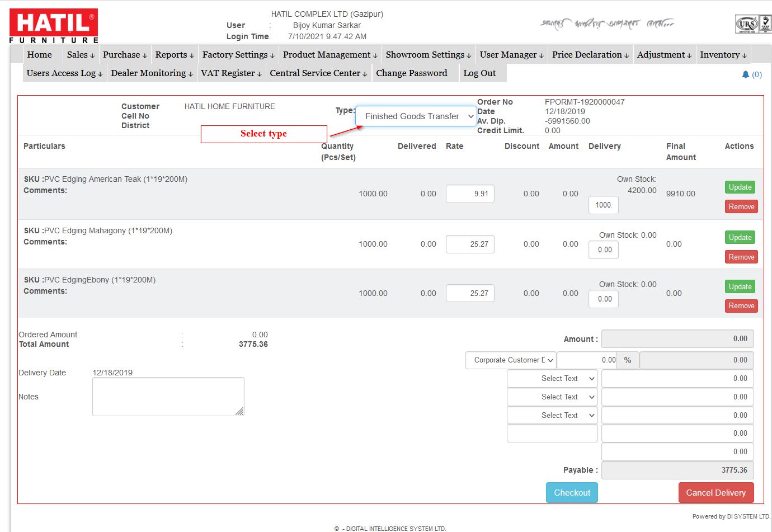Click the notification count (0) link
This screenshot has height=532, width=772.
tap(757, 74)
